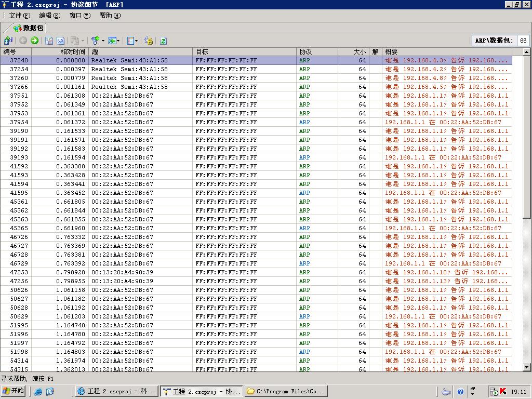Click the Kaspersky icon in system tray
This screenshot has height=399, width=532.
tap(502, 391)
